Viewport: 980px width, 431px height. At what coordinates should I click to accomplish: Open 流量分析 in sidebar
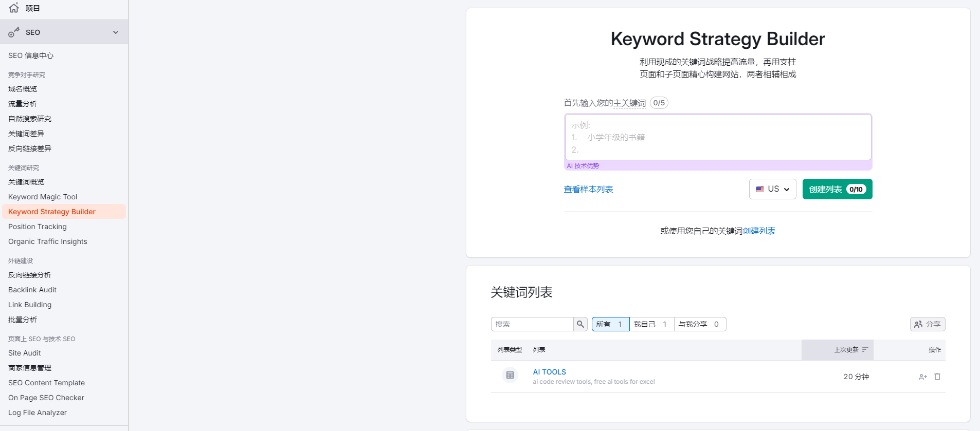pos(23,104)
